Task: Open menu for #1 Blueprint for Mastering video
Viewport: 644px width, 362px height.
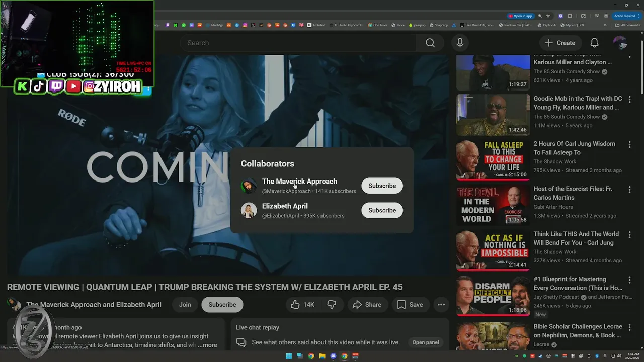Action: coord(629,280)
